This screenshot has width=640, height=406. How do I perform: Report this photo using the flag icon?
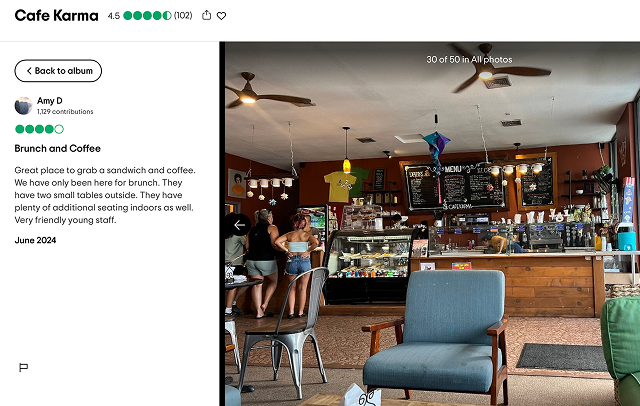click(24, 368)
